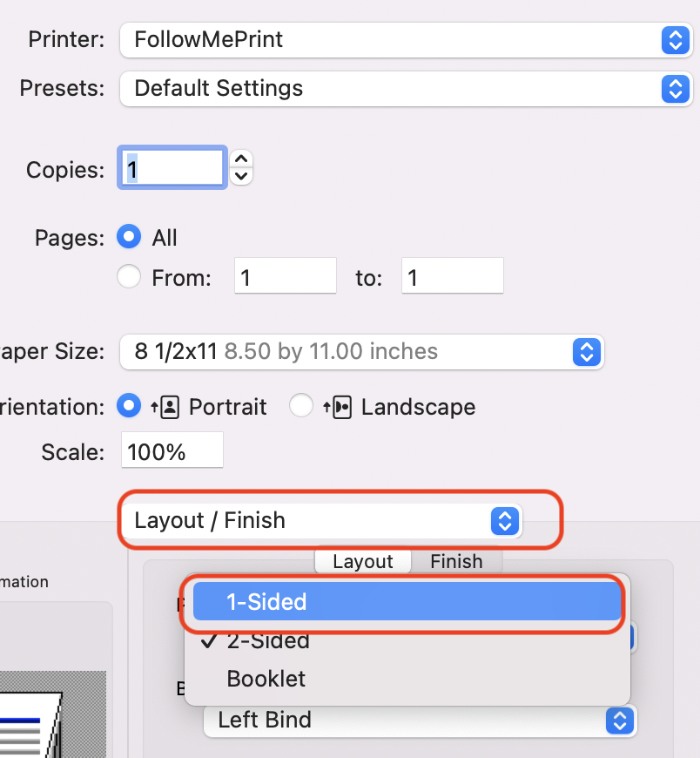Open the Layout / Finish panel dropdown
This screenshot has width=700, height=758.
(320, 521)
